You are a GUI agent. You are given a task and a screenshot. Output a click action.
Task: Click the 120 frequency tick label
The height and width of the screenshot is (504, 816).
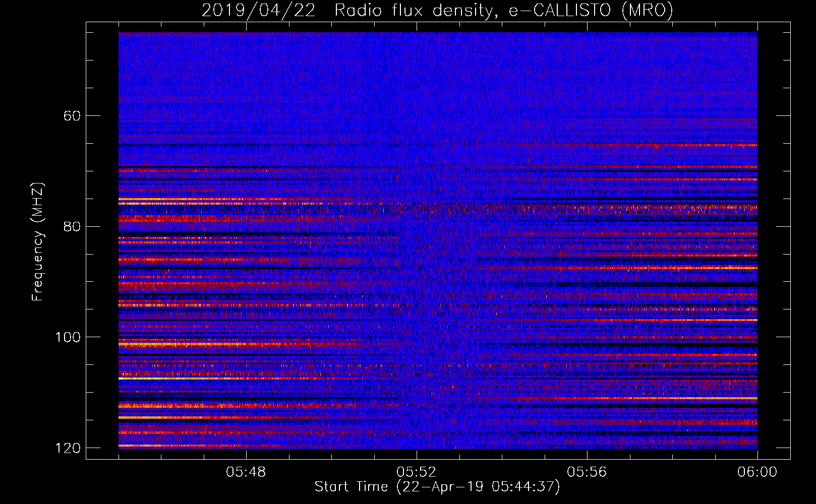click(68, 448)
